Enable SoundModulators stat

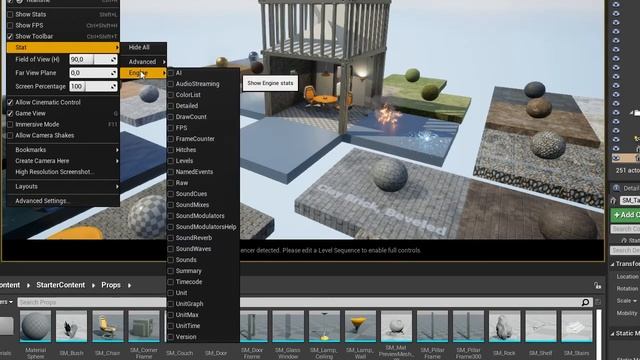[x=171, y=216]
